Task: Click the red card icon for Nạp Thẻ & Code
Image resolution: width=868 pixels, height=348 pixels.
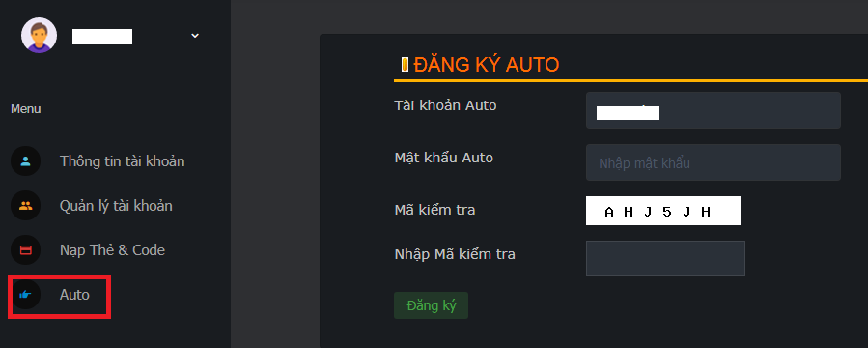Action: point(25,250)
